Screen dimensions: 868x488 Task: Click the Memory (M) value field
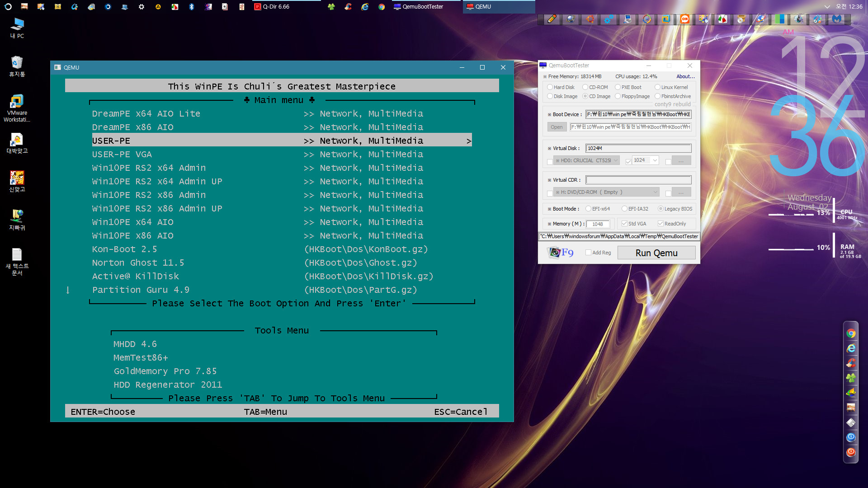(x=598, y=224)
